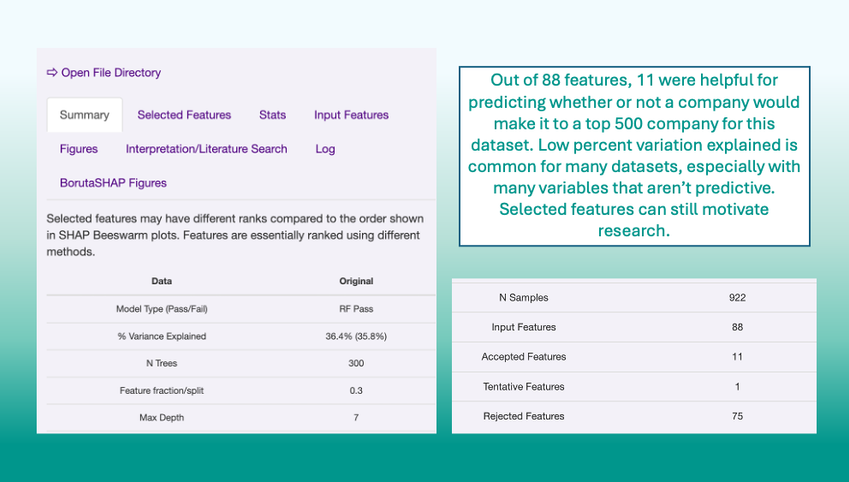This screenshot has width=849, height=482.
Task: Click the Data column header
Action: 161,281
